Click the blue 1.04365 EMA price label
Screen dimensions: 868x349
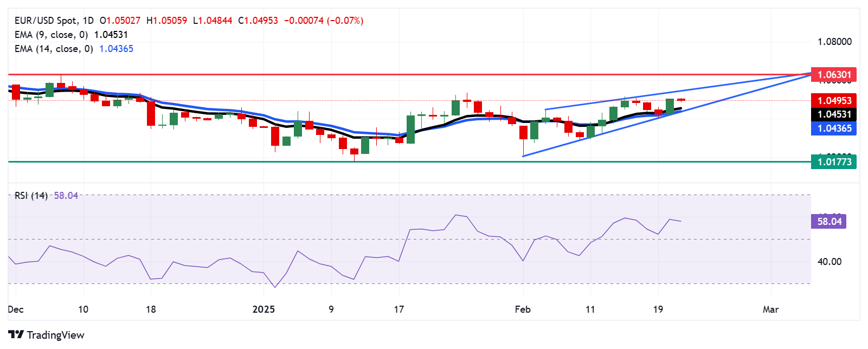point(834,128)
